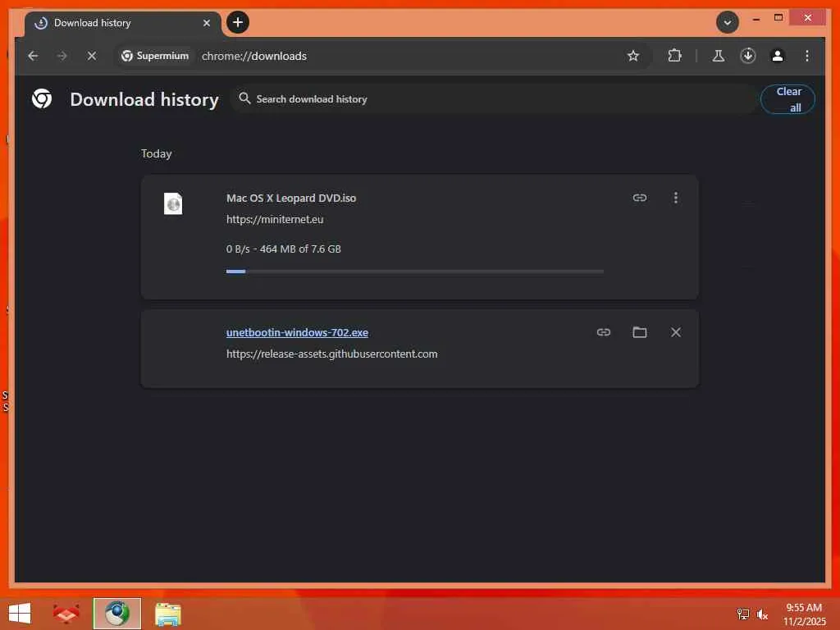Image resolution: width=840 pixels, height=630 pixels.
Task: Open more actions menu for Leopard DVD.iso
Action: (676, 198)
